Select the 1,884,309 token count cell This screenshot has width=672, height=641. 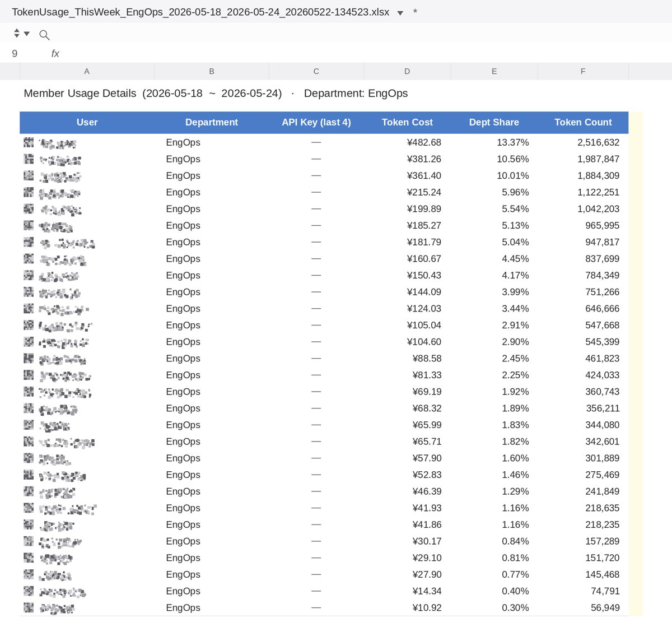click(x=583, y=175)
